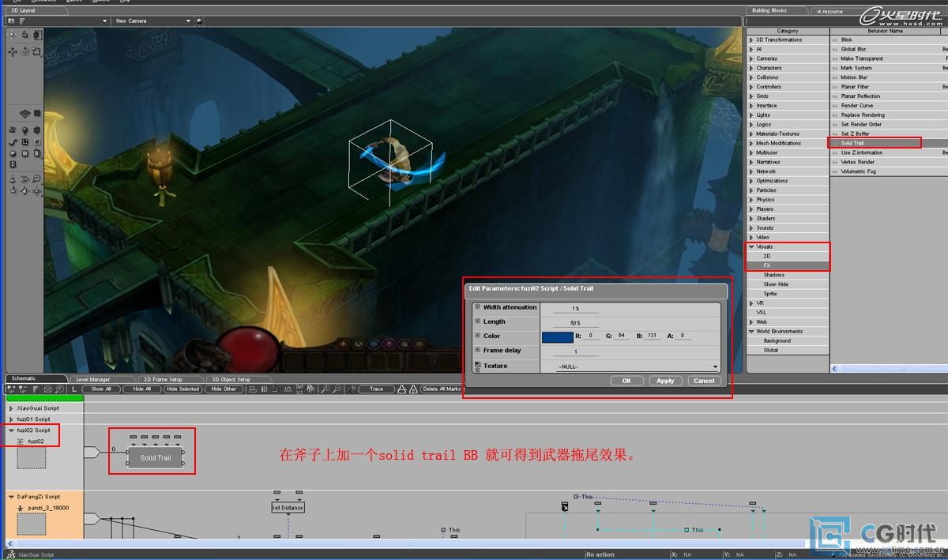
Task: Collapse the World Environments category
Action: coord(751,331)
